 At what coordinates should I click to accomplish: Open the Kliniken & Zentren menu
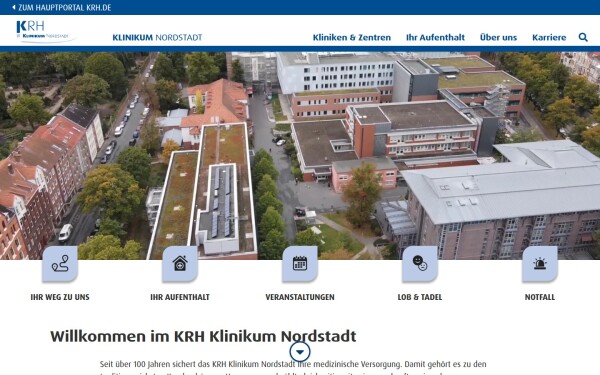click(x=352, y=38)
